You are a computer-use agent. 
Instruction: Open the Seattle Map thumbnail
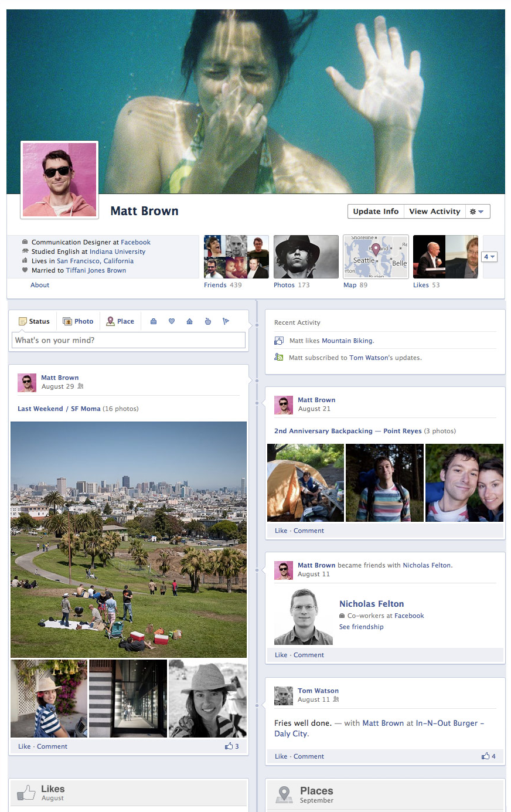pos(376,257)
